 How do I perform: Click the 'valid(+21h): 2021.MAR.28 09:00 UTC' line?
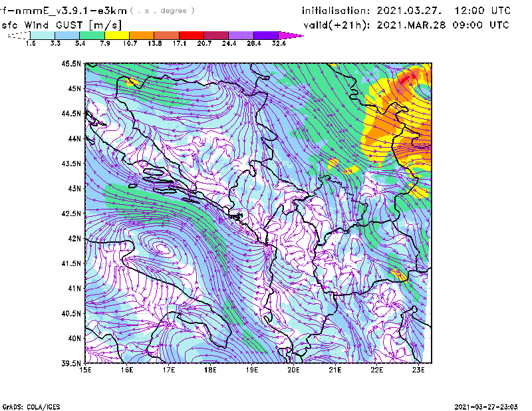pos(406,25)
